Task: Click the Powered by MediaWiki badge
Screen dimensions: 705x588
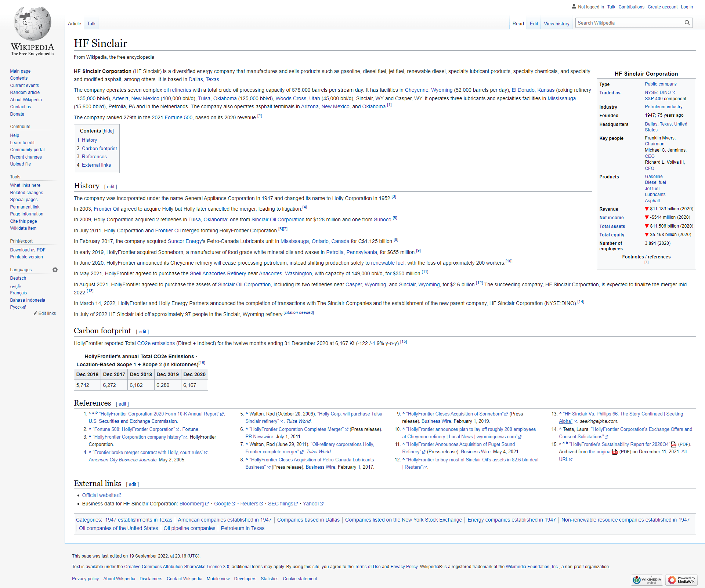Action: (x=681, y=580)
